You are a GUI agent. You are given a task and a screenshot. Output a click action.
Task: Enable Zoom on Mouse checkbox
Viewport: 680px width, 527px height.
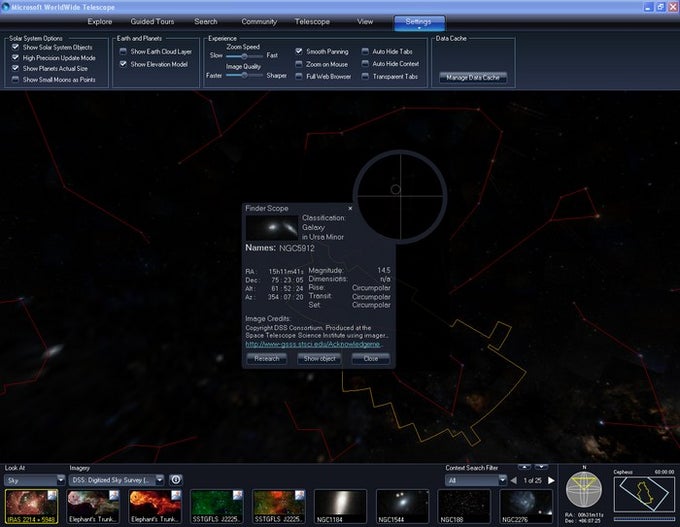(x=299, y=64)
